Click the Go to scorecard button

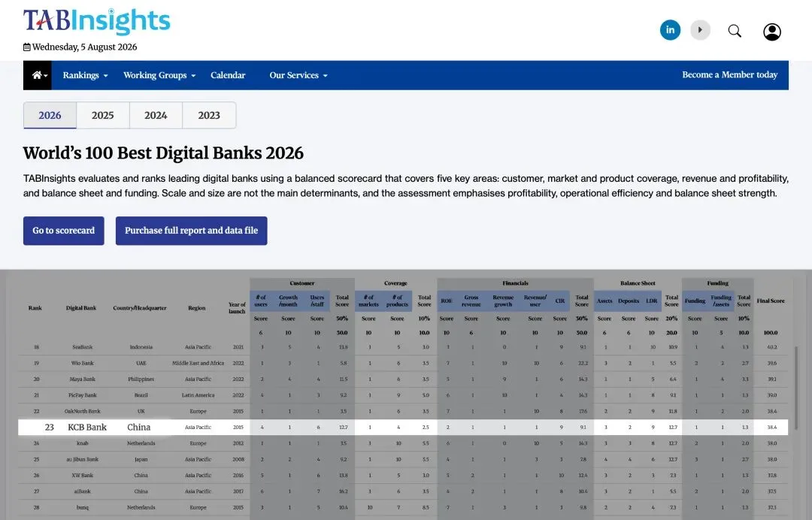click(64, 231)
